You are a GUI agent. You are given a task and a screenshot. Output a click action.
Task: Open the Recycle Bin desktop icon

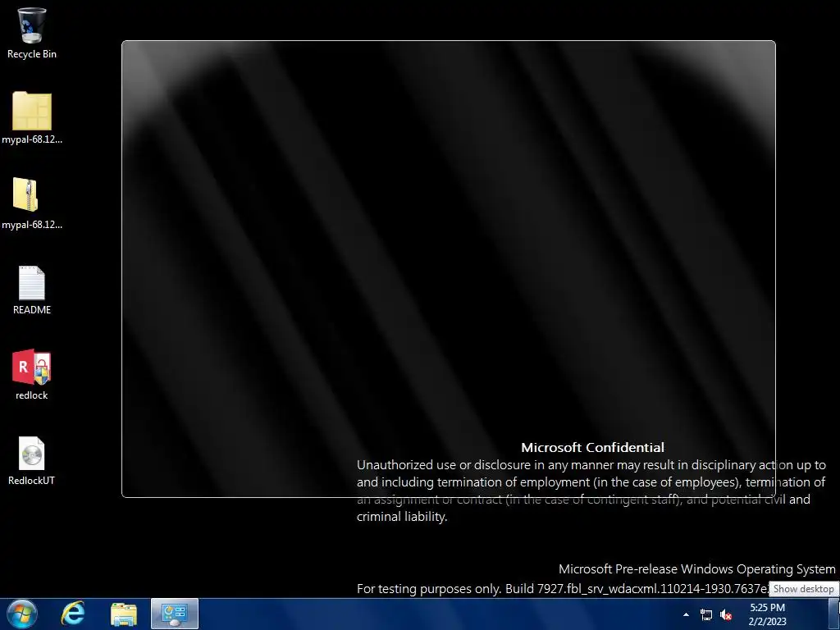32,33
